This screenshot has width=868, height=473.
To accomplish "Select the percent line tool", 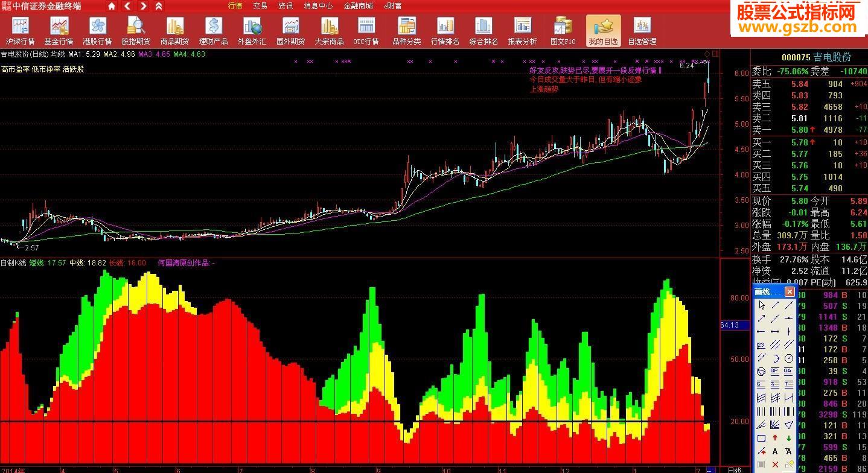I will tap(775, 384).
